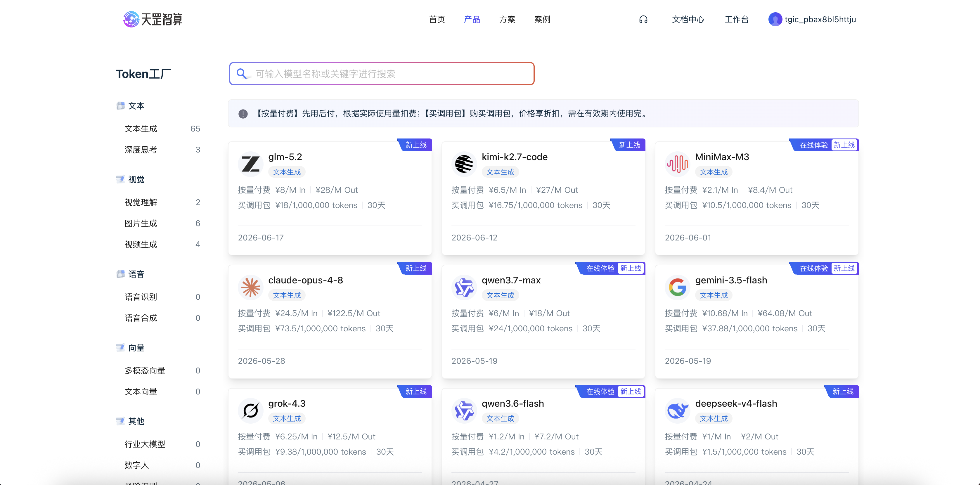This screenshot has height=485, width=980.
Task: Focus the model search input field
Action: coord(382,73)
